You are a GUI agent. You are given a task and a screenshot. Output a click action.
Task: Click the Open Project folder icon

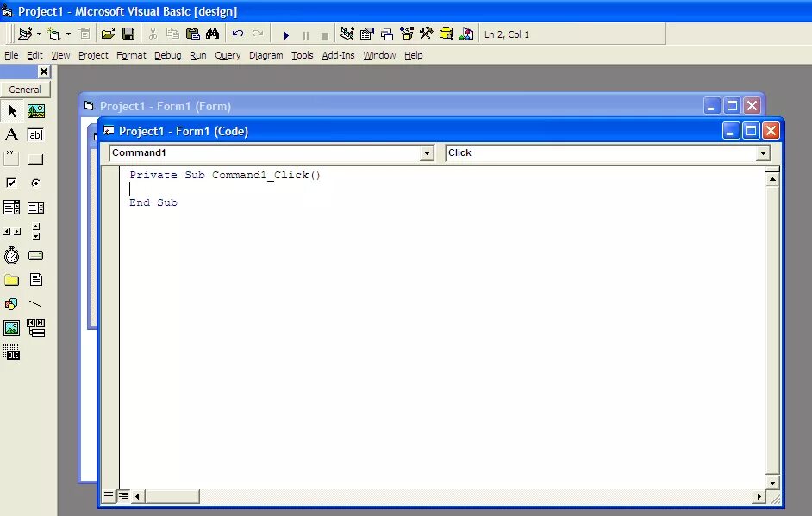pos(109,34)
